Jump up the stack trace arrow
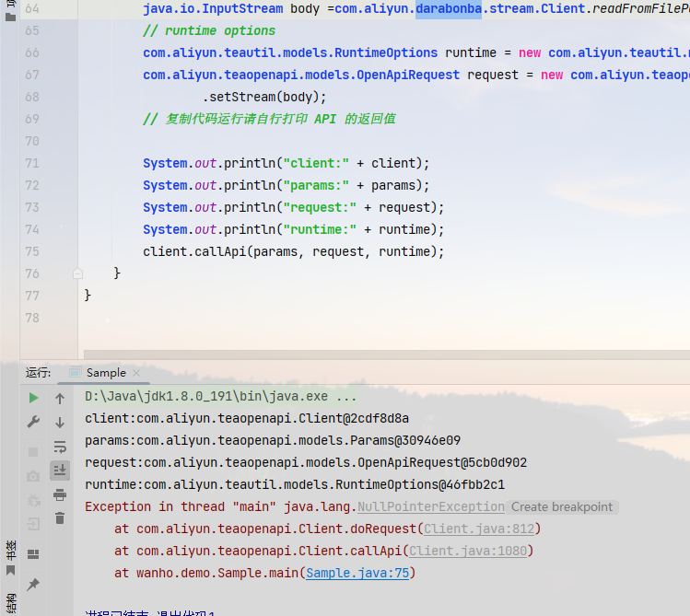Viewport: 690px width, 616px height. 60,399
